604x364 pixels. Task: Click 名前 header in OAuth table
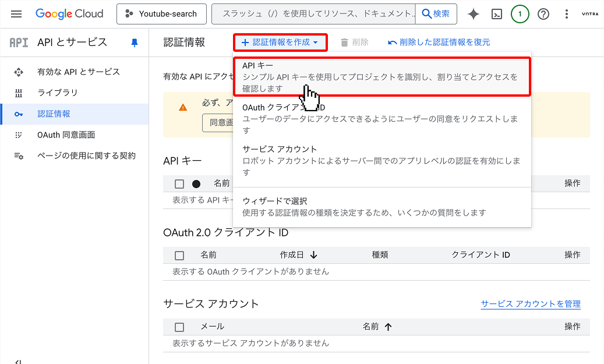coord(209,255)
